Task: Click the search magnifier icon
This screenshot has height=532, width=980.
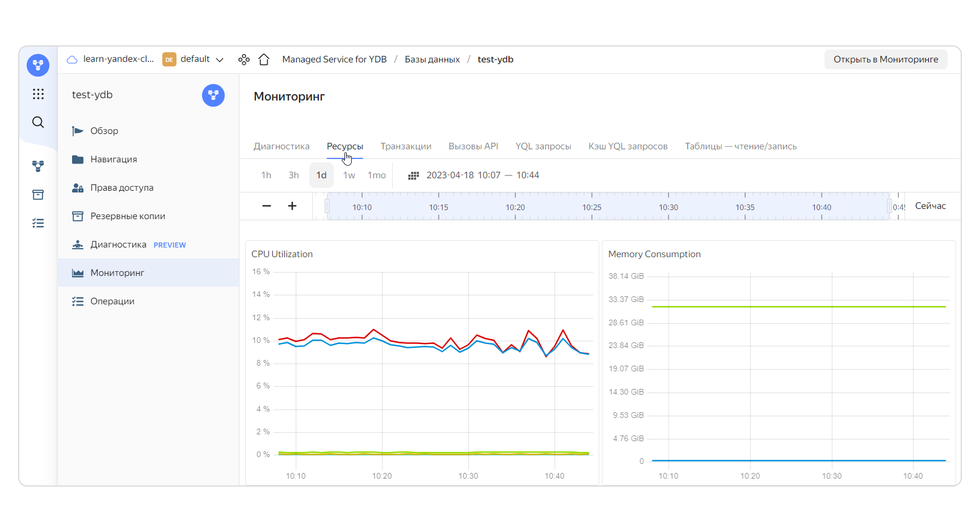Action: pyautogui.click(x=38, y=122)
